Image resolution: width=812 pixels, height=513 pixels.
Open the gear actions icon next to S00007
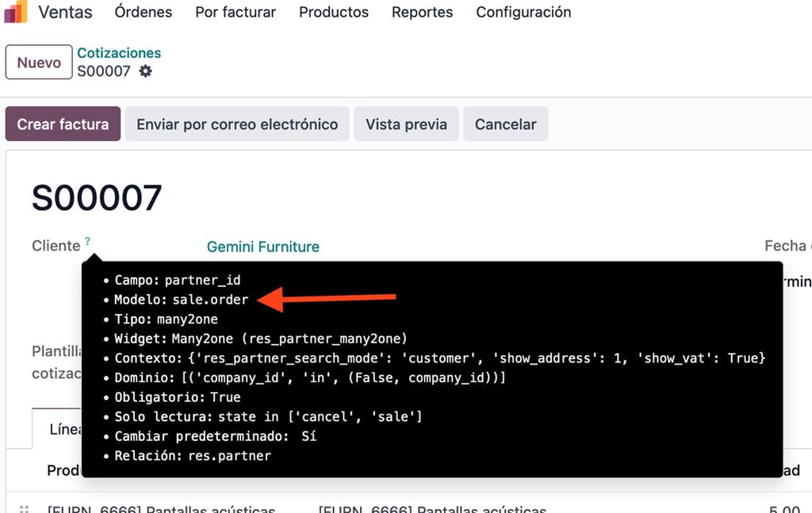(x=146, y=71)
